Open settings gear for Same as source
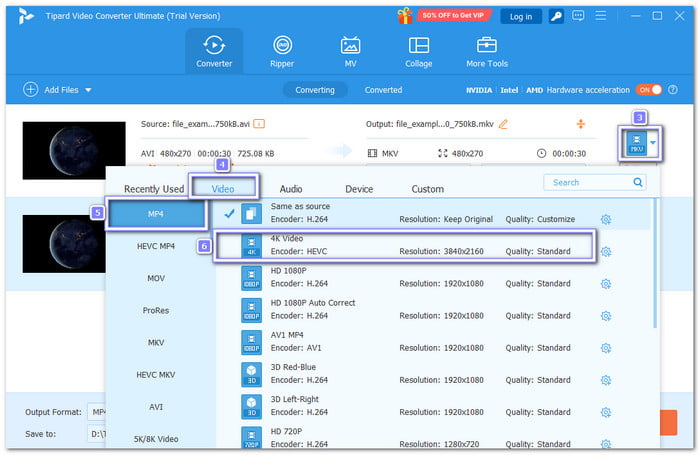 (606, 219)
